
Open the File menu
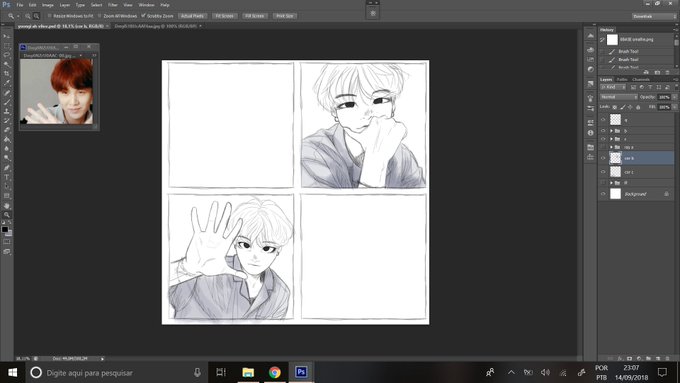click(20, 5)
